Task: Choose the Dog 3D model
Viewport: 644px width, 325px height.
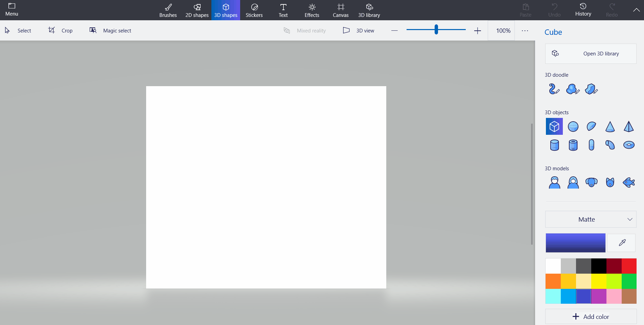Action: (591, 182)
